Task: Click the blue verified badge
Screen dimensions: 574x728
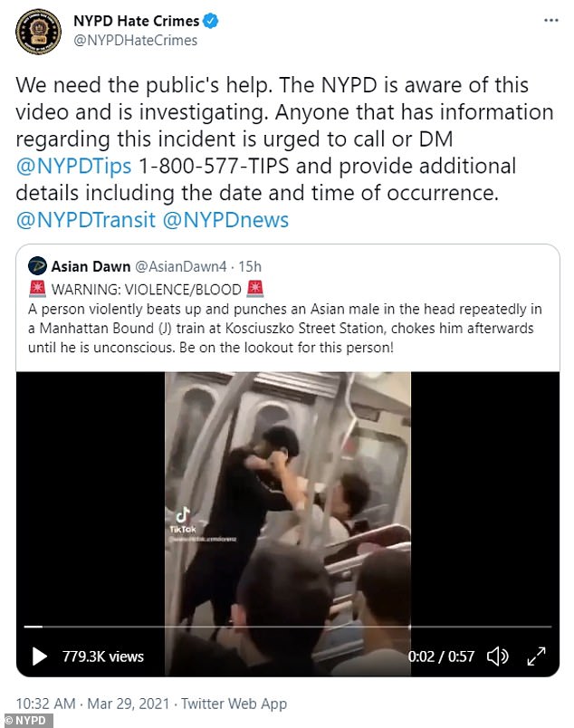Action: 211,21
